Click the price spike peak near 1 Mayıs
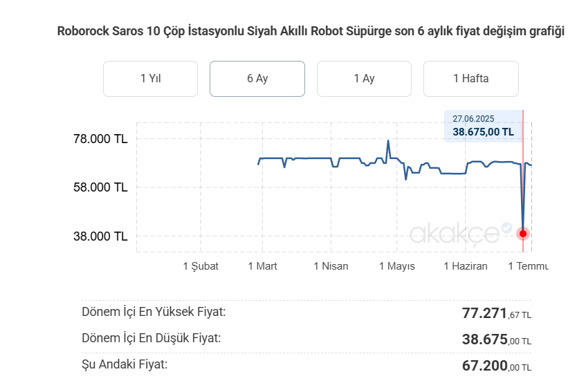586x392 pixels. coord(388,141)
